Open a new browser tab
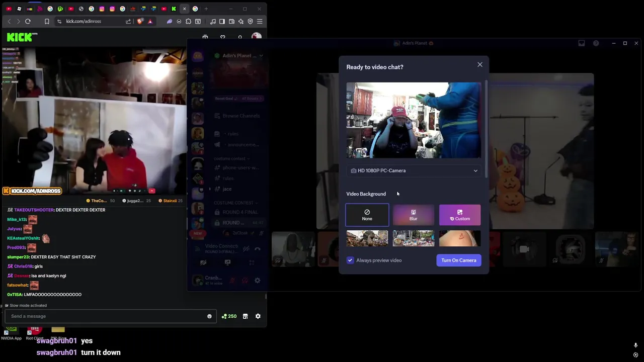644x362 pixels. 206,9
